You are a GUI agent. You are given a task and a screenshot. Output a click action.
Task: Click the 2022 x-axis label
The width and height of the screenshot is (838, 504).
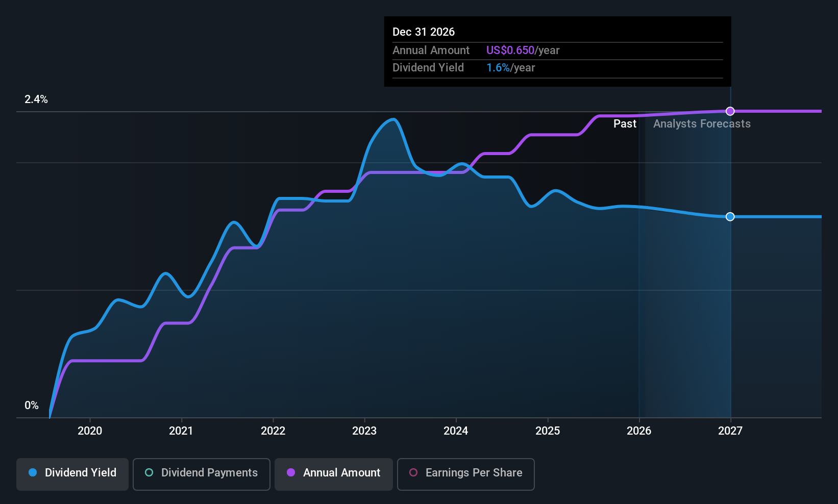[x=273, y=431]
